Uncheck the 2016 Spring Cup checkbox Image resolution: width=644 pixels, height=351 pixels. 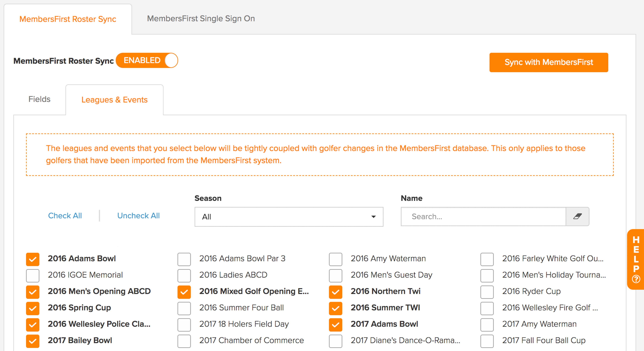coord(33,308)
